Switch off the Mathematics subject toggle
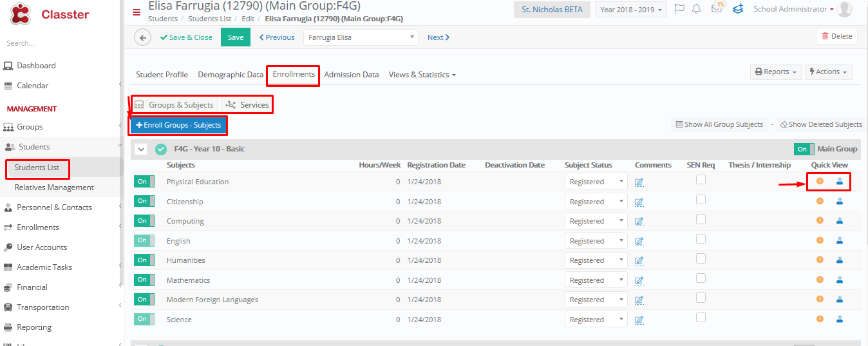Screen dimensions: 868x346 click(144, 280)
